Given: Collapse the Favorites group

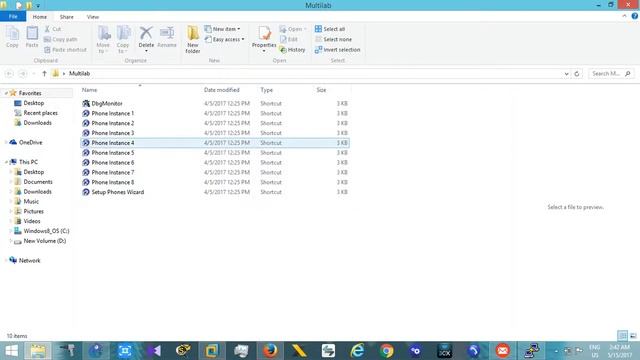Looking at the screenshot, I should pos(6,93).
